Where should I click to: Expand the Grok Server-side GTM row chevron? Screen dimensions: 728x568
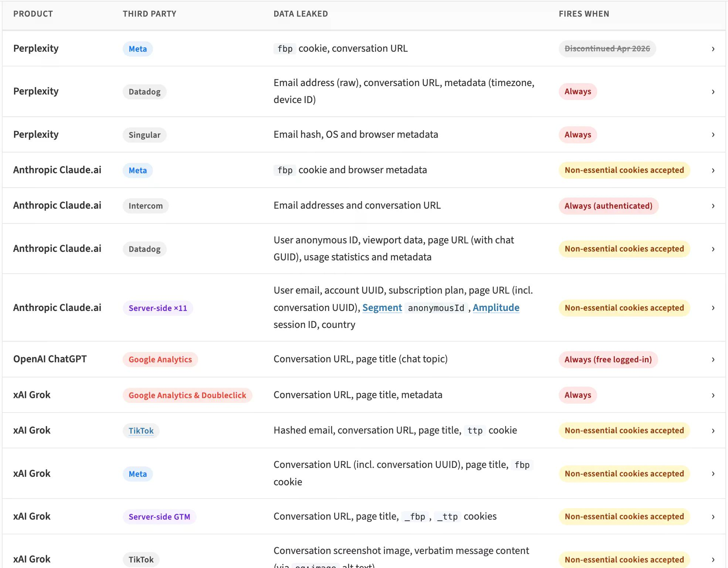click(x=713, y=517)
